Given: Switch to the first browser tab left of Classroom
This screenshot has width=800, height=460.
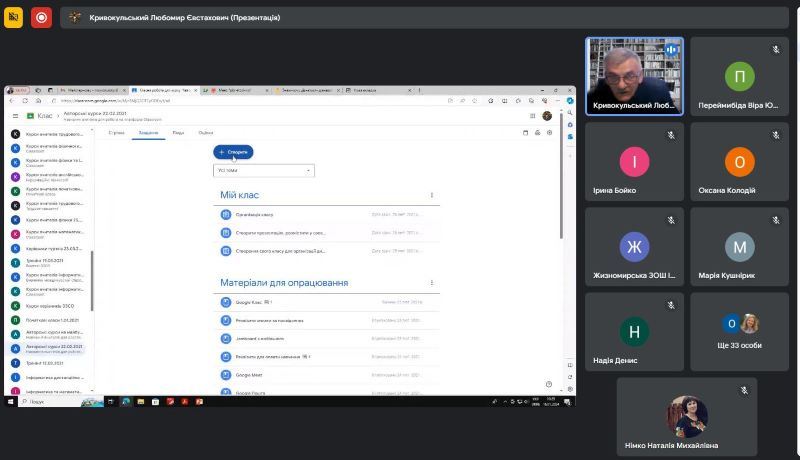Looking at the screenshot, I should pyautogui.click(x=92, y=90).
